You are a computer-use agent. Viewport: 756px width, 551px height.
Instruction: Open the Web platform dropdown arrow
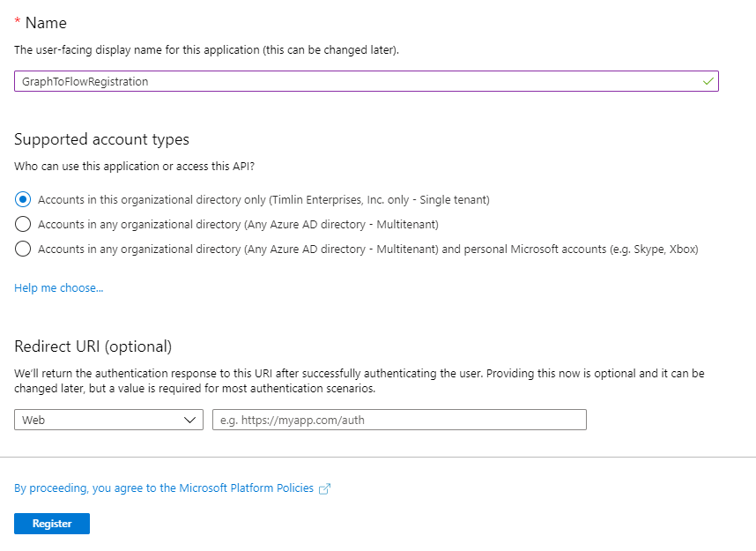(189, 421)
